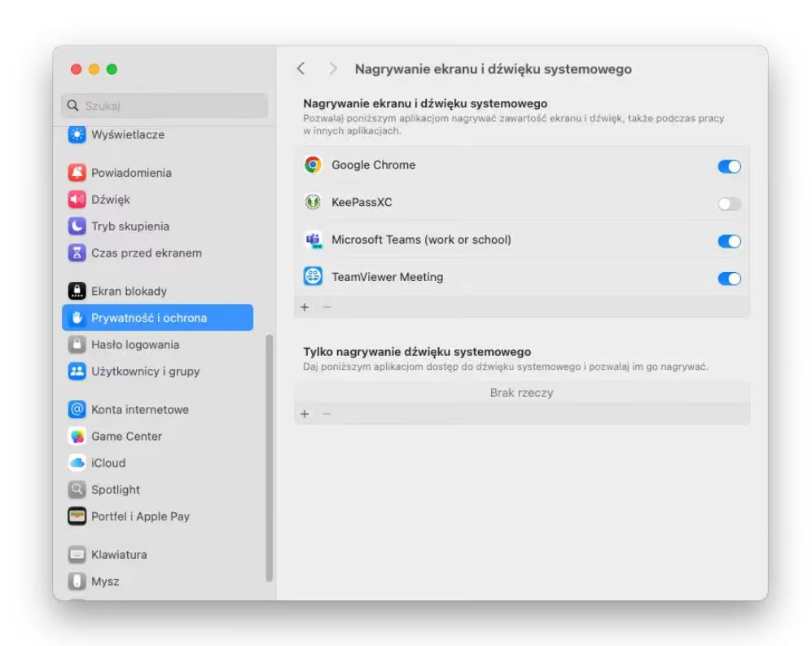The height and width of the screenshot is (646, 812).
Task: Click the iCloud sidebar icon
Action: point(77,464)
